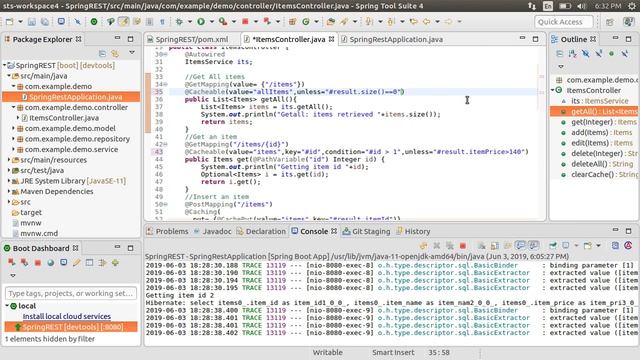The width and height of the screenshot is (640, 360).
Task: Collapse the SpringREST project node
Action: click(x=4, y=65)
